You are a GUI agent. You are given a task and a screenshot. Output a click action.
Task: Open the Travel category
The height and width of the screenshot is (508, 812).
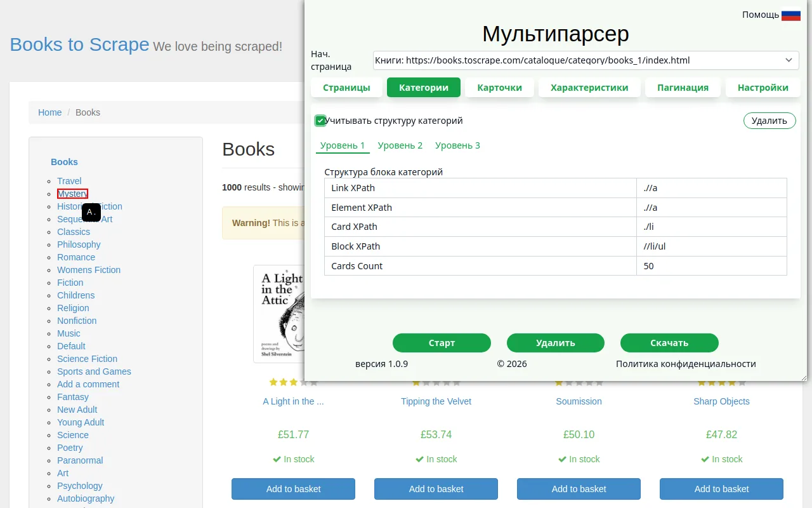click(x=69, y=181)
